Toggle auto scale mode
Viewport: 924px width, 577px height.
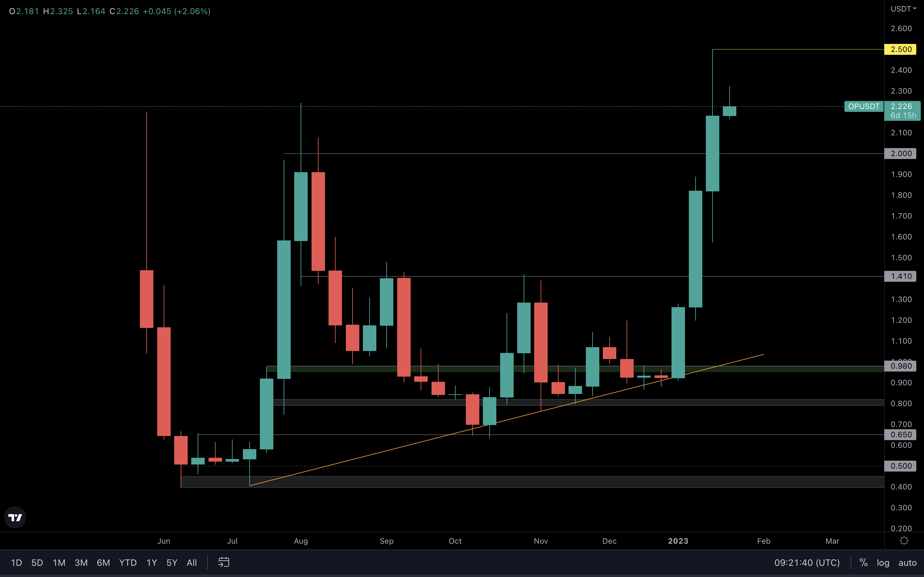point(907,563)
